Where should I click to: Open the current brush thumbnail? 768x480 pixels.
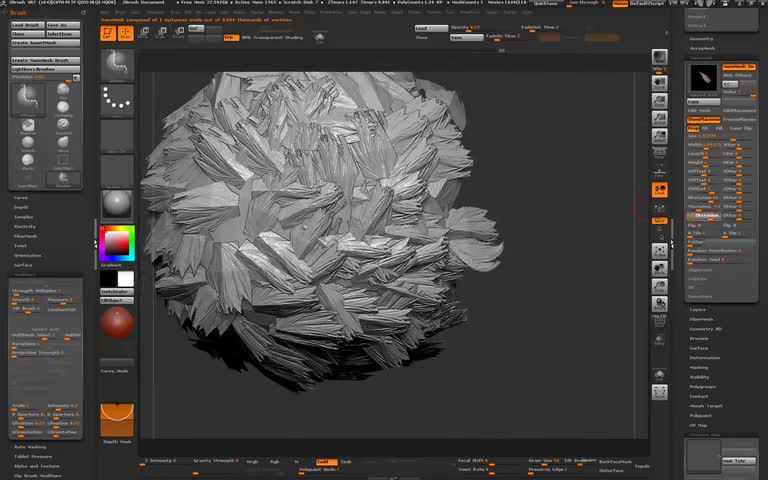point(117,64)
